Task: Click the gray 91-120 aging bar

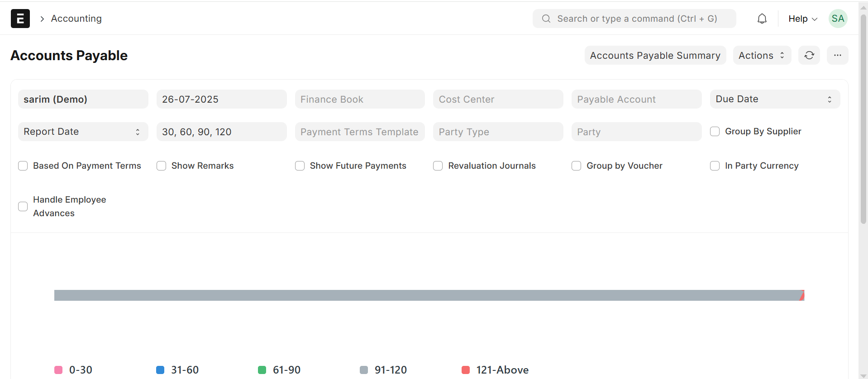Action: (425, 295)
